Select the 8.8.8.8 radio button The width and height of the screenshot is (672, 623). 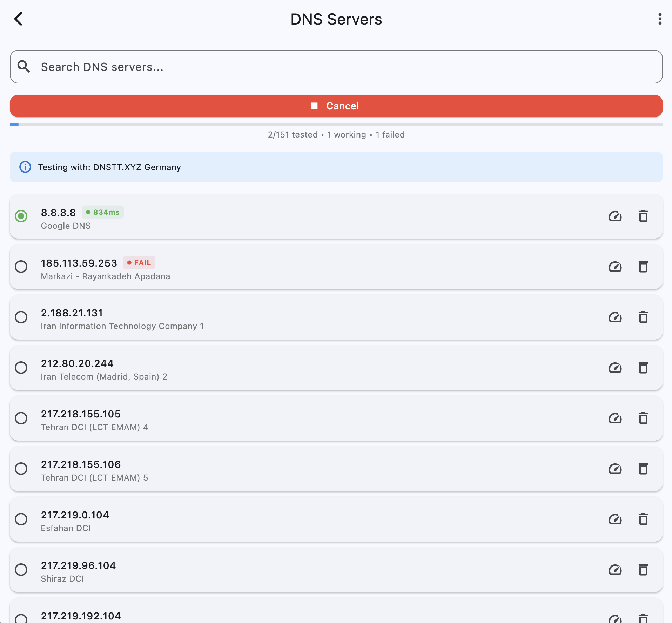click(x=21, y=216)
